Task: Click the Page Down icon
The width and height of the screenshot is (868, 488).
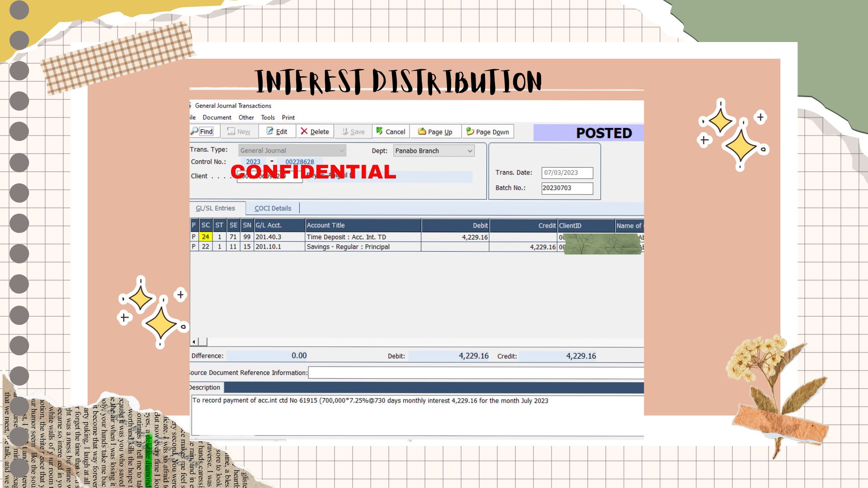Action: click(470, 131)
